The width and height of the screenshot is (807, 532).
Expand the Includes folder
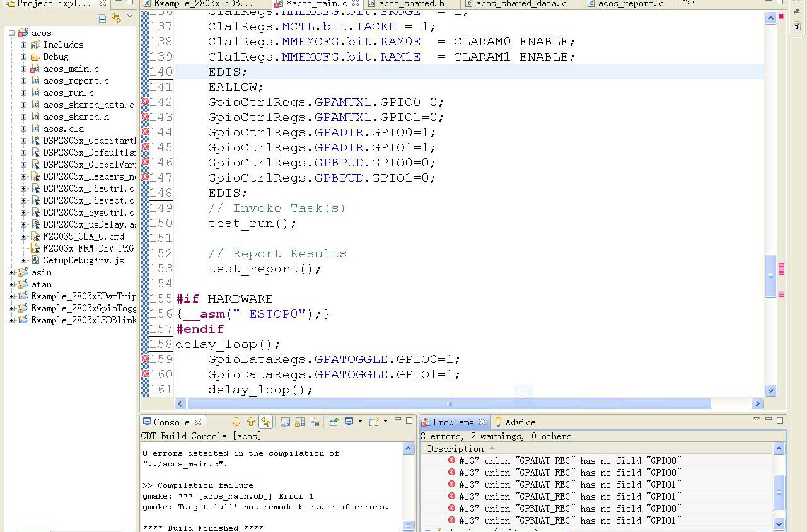23,45
